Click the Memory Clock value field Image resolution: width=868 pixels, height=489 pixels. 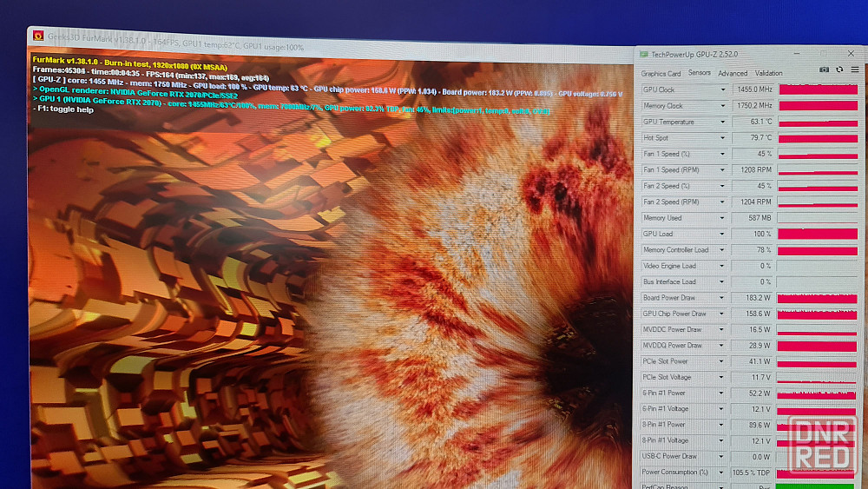(x=752, y=106)
